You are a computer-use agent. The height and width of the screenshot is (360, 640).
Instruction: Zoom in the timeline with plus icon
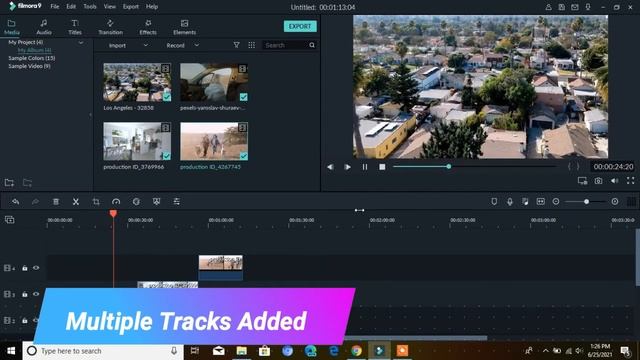click(x=615, y=202)
